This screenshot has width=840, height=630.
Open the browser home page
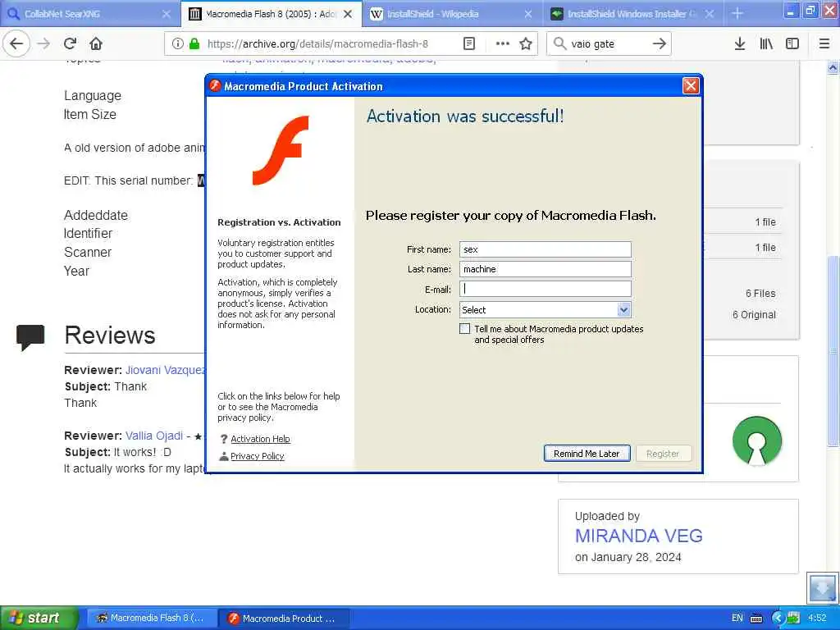[96, 43]
